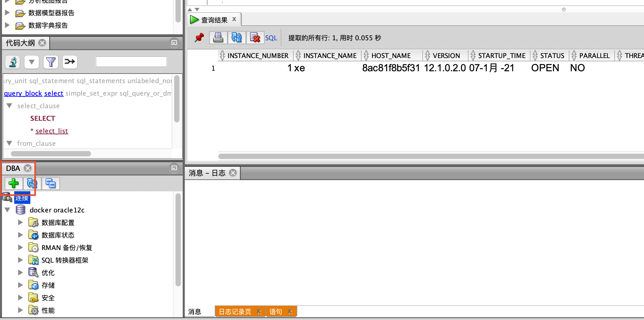This screenshot has height=320, width=644.
Task: Enable follow-cursor tracking in 代码大纲
Action: coord(70,62)
